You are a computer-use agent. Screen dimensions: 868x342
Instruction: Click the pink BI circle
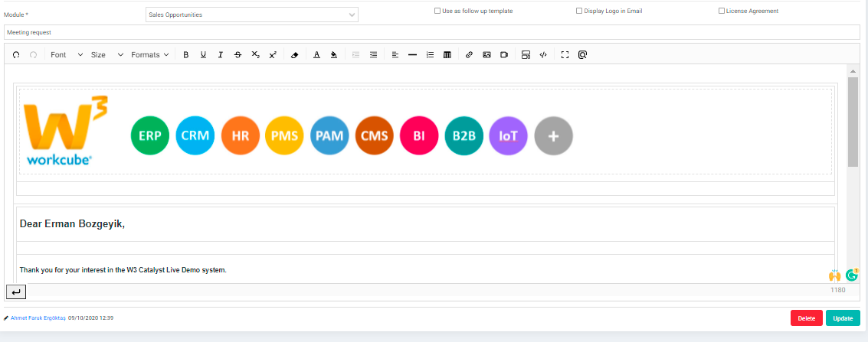pyautogui.click(x=419, y=135)
